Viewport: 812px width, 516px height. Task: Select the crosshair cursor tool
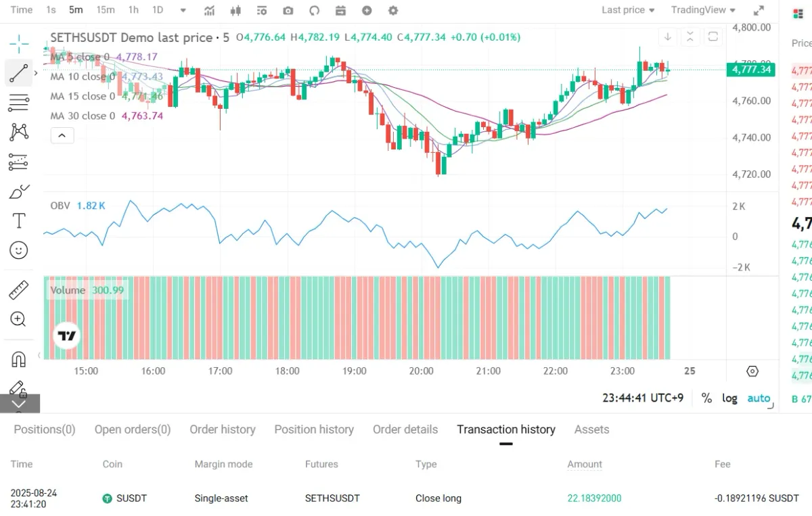[x=19, y=45]
